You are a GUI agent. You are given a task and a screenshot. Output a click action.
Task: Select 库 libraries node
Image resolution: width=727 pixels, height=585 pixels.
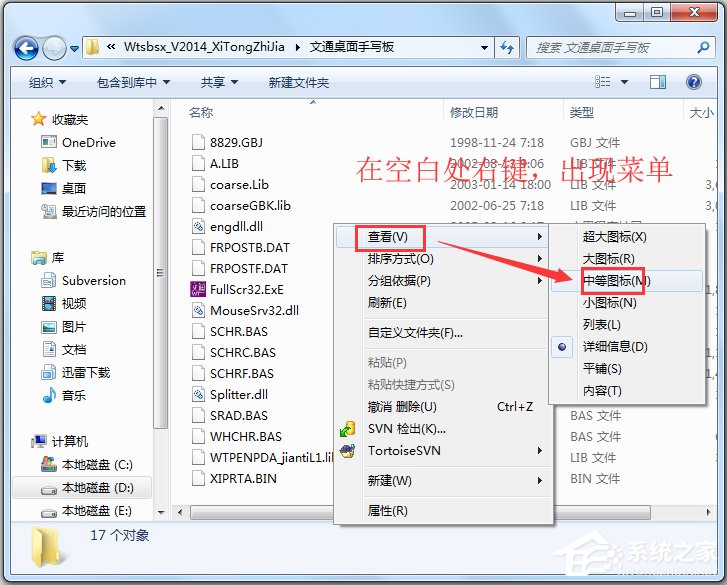47,257
